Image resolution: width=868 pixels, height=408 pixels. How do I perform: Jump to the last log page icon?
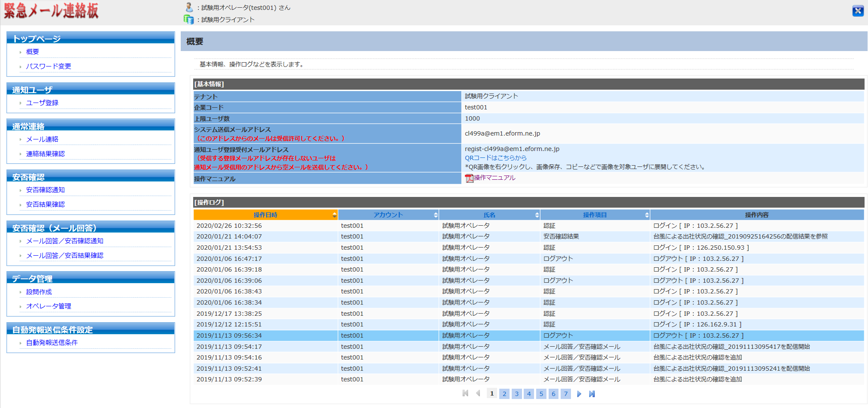[592, 394]
